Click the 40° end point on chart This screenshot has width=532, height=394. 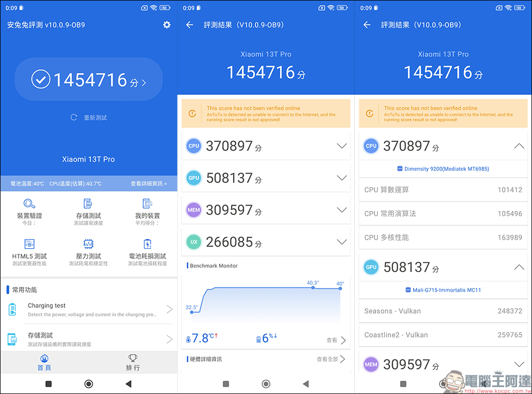pos(340,289)
